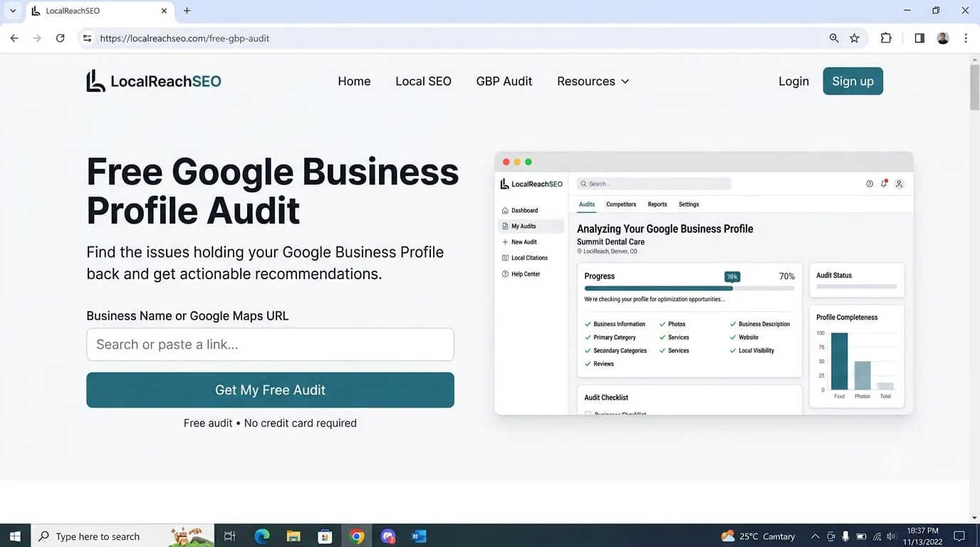Click the Audit Status gray bar

click(857, 287)
